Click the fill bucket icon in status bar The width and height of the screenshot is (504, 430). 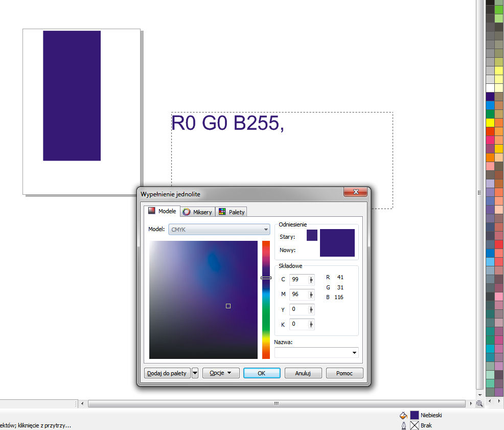[403, 415]
